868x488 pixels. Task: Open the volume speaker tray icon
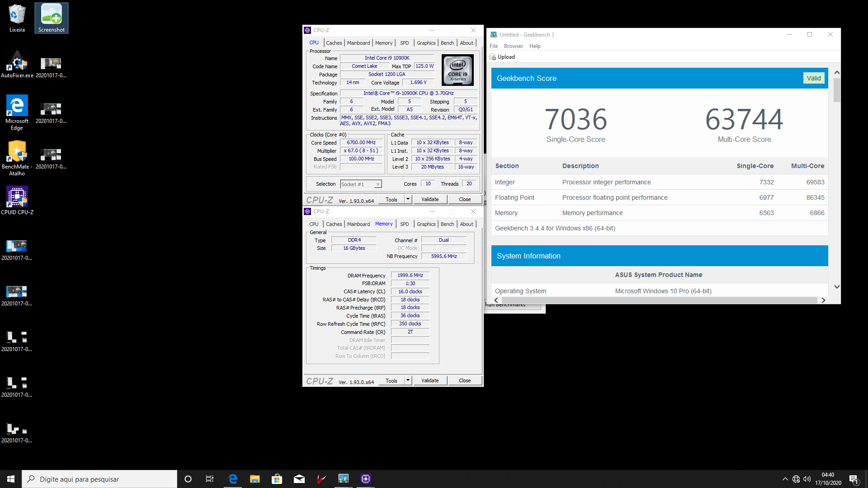(807, 479)
